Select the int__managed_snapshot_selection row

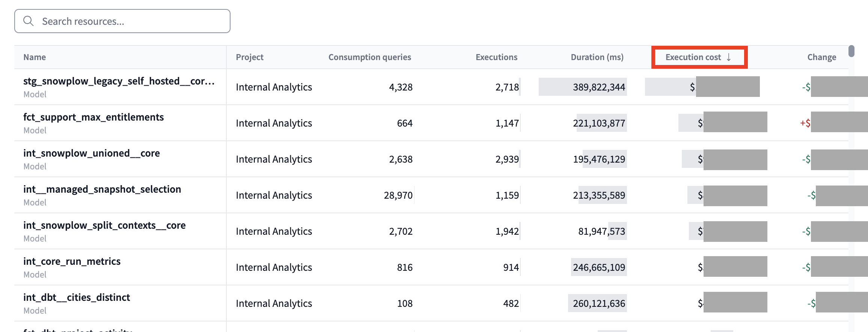click(102, 189)
